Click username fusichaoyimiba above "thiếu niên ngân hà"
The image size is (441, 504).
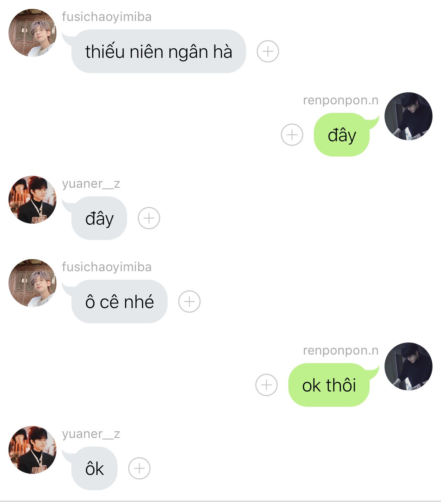107,17
